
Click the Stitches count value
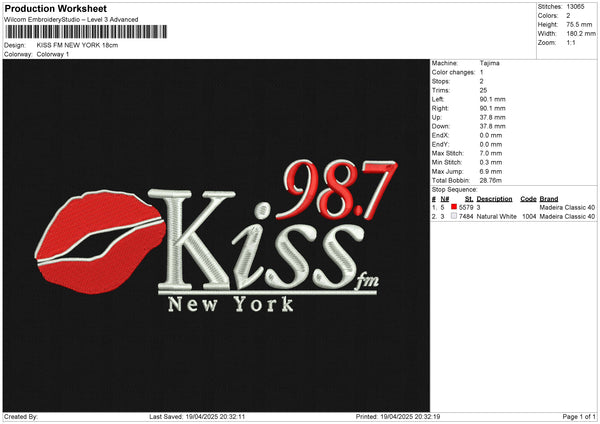(576, 7)
